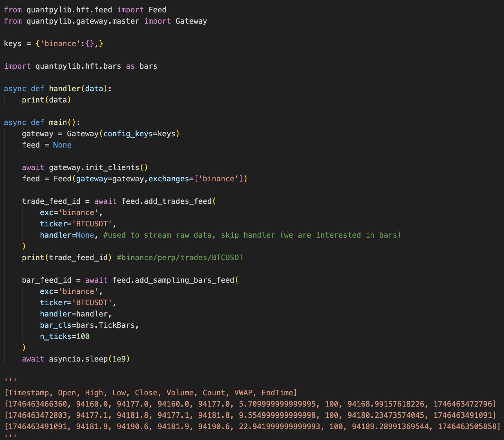The width and height of the screenshot is (504, 440).
Task: Click the 'keys' variable in its assignment
Action: pyautogui.click(x=13, y=44)
